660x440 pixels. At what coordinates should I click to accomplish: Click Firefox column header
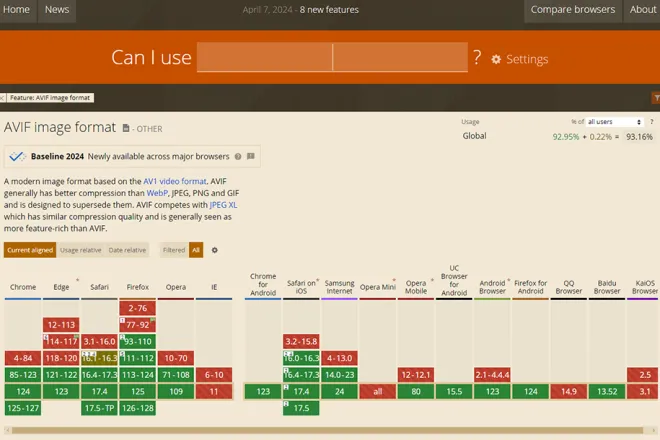pos(138,287)
